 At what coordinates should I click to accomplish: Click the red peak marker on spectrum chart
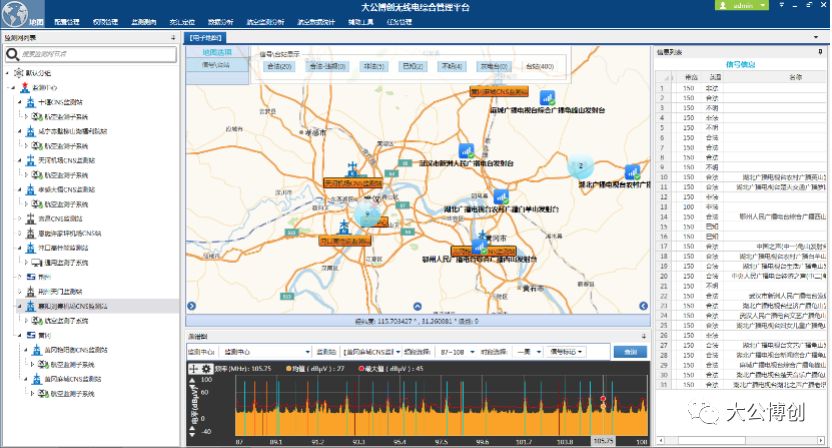coord(603,400)
